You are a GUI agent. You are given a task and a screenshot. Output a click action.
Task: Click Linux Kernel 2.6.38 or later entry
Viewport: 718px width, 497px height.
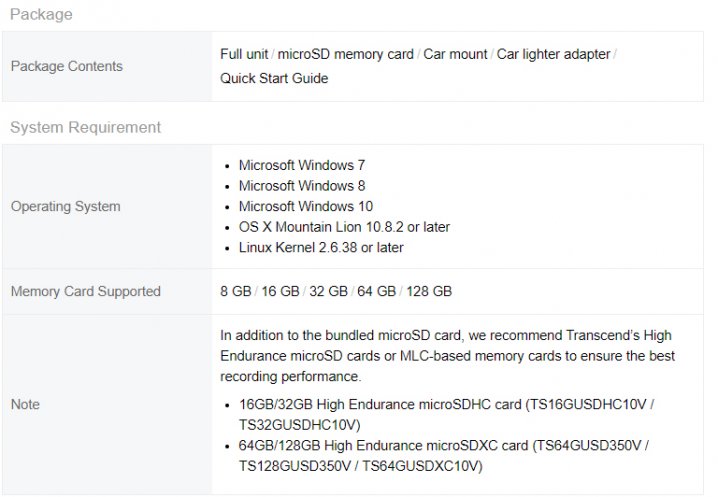click(321, 247)
